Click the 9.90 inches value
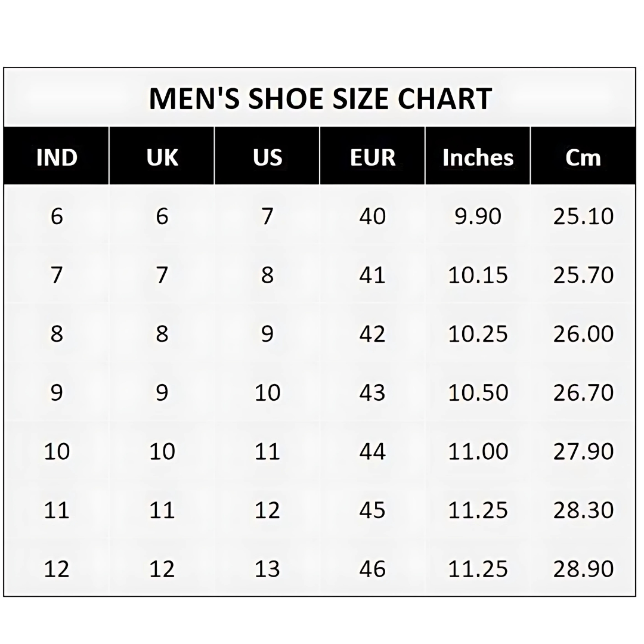644x644 pixels. [478, 216]
